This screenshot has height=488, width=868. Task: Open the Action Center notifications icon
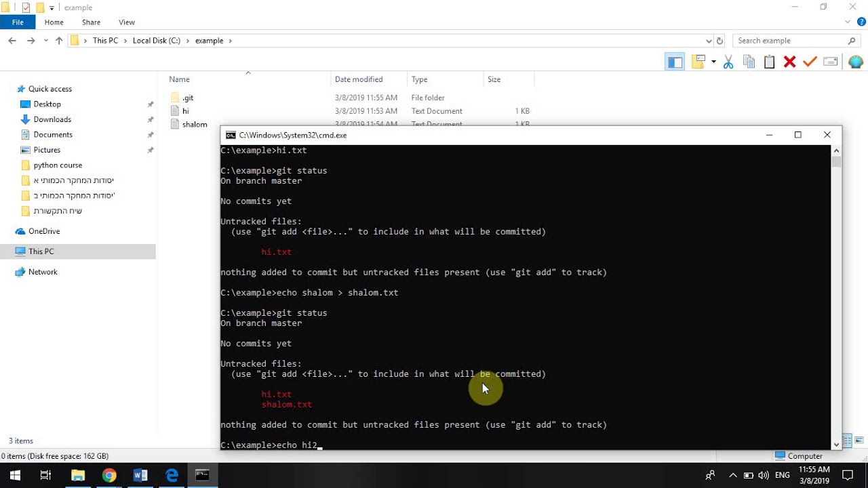point(848,475)
